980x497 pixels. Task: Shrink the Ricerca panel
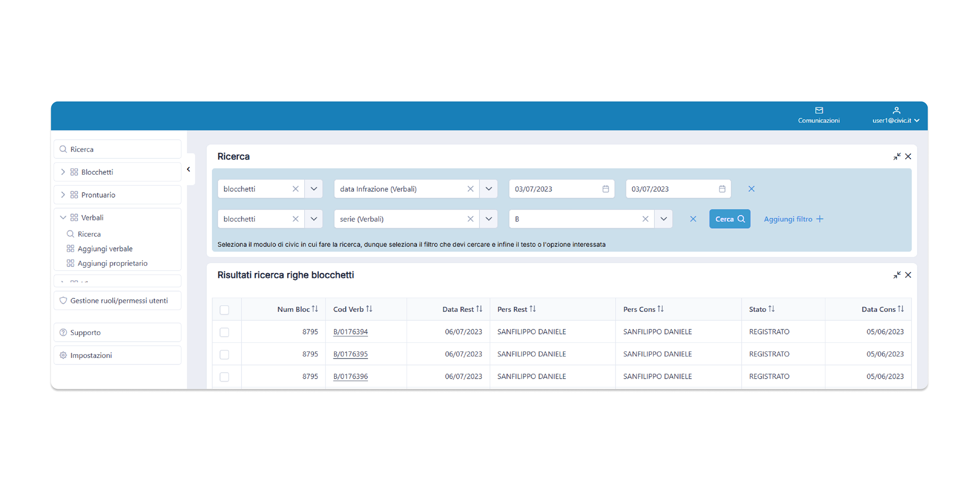(x=897, y=156)
